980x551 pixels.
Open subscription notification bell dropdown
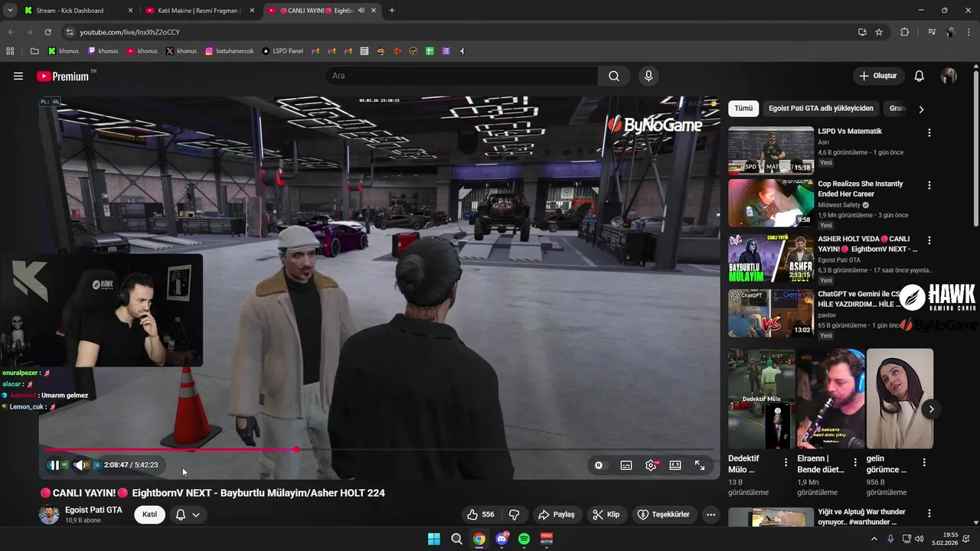pyautogui.click(x=188, y=514)
